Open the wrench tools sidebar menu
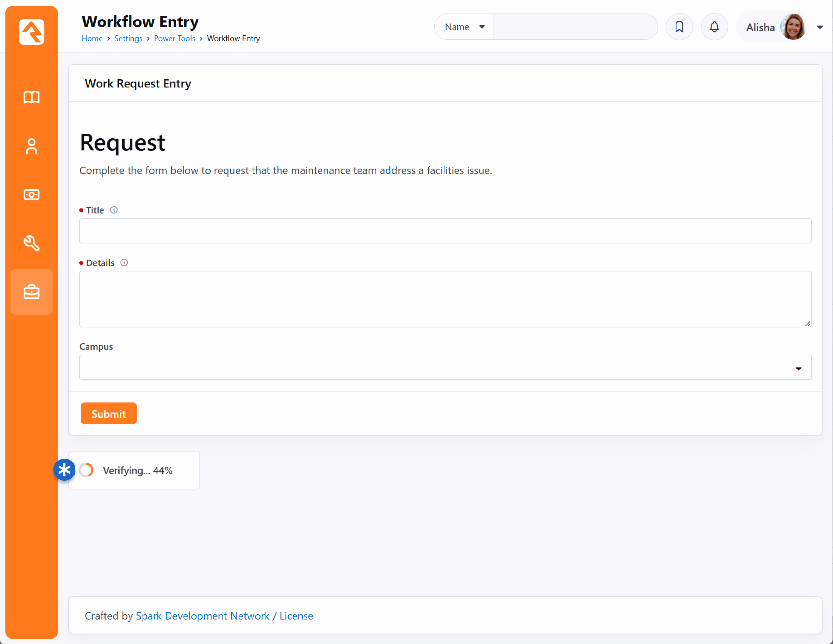This screenshot has height=644, width=833. click(x=31, y=243)
